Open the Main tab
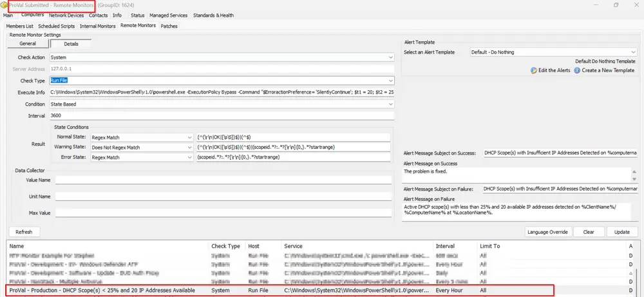Image resolution: width=644 pixels, height=297 pixels. pyautogui.click(x=8, y=15)
